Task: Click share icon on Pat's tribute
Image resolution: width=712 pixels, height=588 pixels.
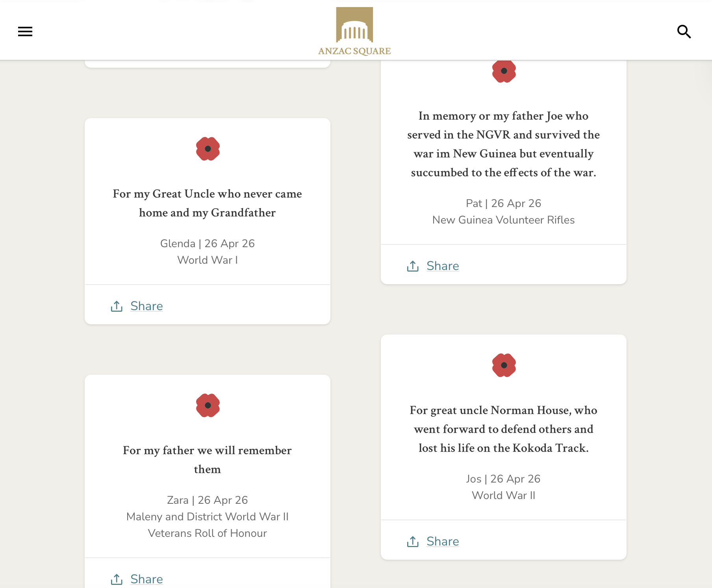Action: (413, 266)
